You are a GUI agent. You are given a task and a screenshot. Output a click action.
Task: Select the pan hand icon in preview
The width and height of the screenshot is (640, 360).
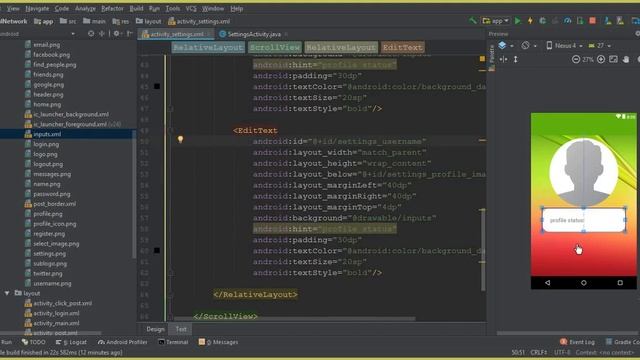[x=626, y=60]
